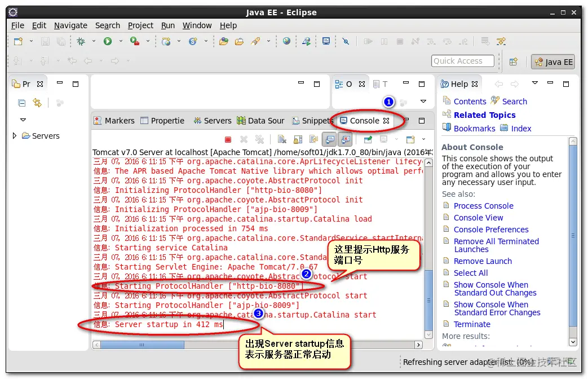Click the Bookmarks link in Help
The image size is (588, 379).
pyautogui.click(x=474, y=129)
